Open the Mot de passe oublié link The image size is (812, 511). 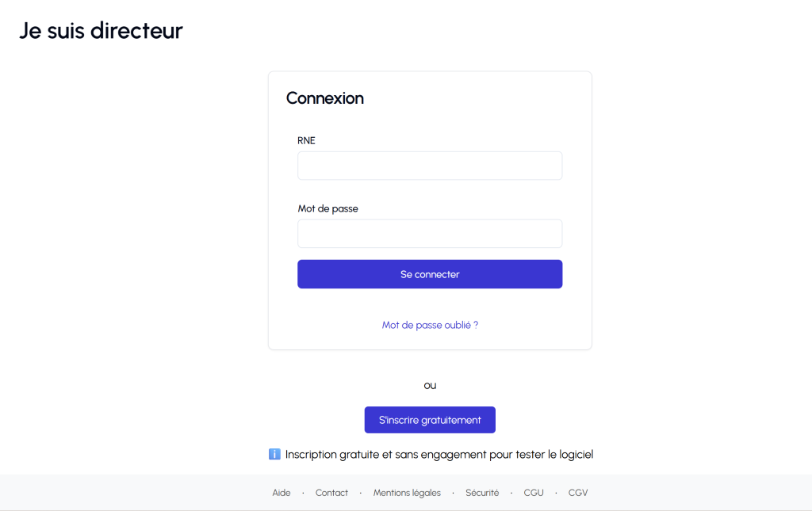point(430,325)
